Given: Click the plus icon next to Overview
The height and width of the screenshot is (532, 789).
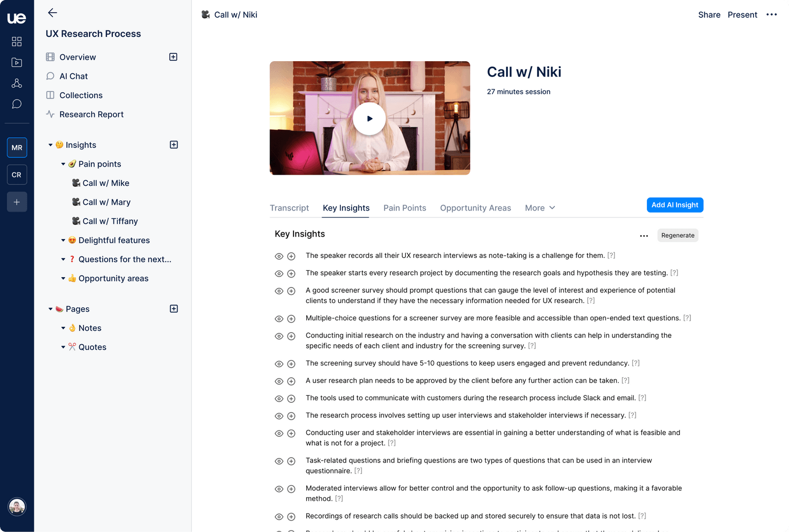Looking at the screenshot, I should [173, 57].
